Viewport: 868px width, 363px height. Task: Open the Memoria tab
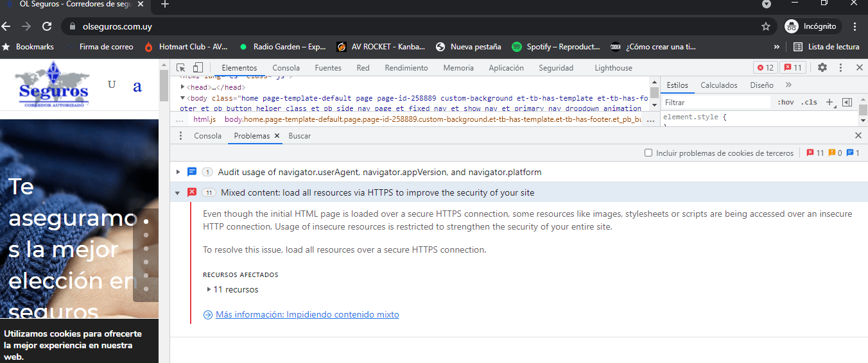[458, 67]
